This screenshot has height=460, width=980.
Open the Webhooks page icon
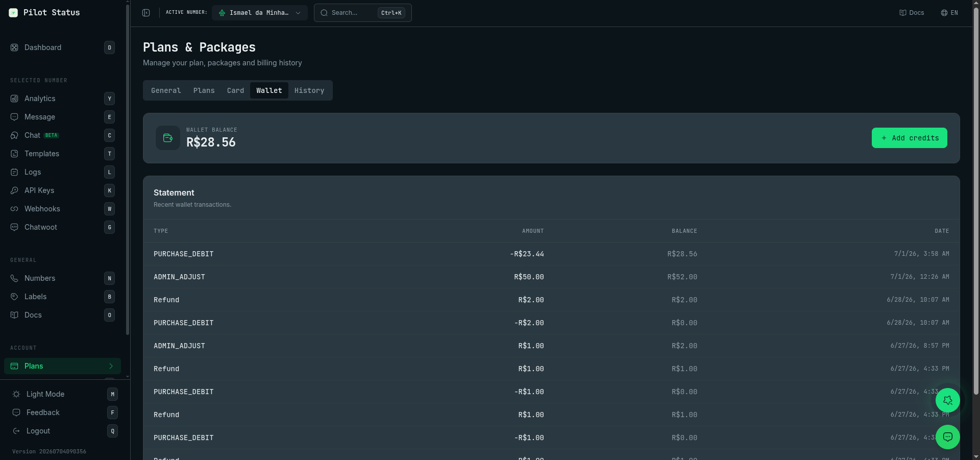[x=14, y=209]
